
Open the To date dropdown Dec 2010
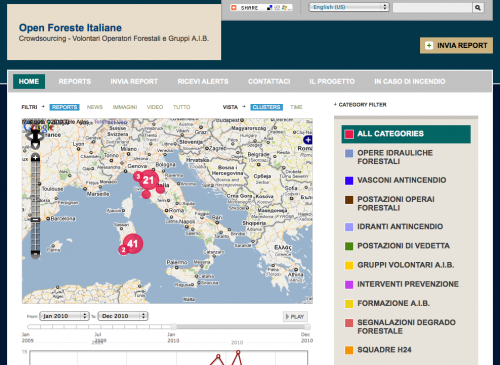pyautogui.click(x=123, y=316)
